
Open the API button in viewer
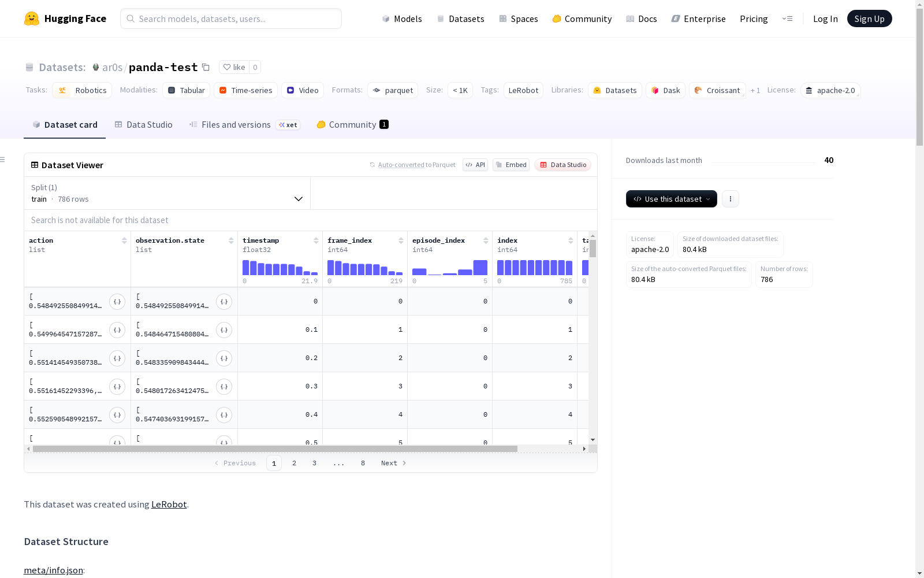475,165
